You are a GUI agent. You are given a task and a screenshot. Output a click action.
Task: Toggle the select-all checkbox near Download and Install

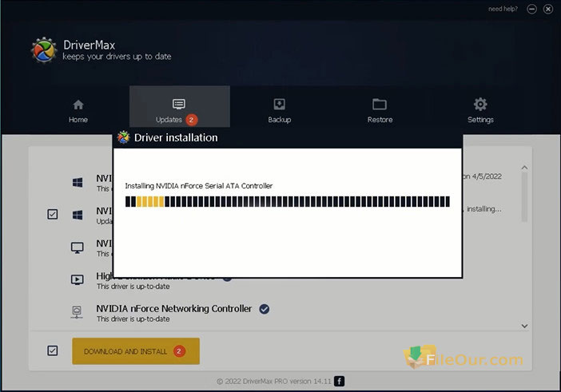(53, 350)
